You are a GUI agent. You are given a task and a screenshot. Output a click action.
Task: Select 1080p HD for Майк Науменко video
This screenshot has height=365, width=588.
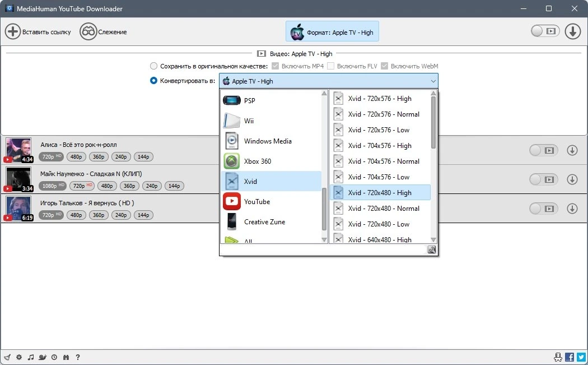coord(53,186)
